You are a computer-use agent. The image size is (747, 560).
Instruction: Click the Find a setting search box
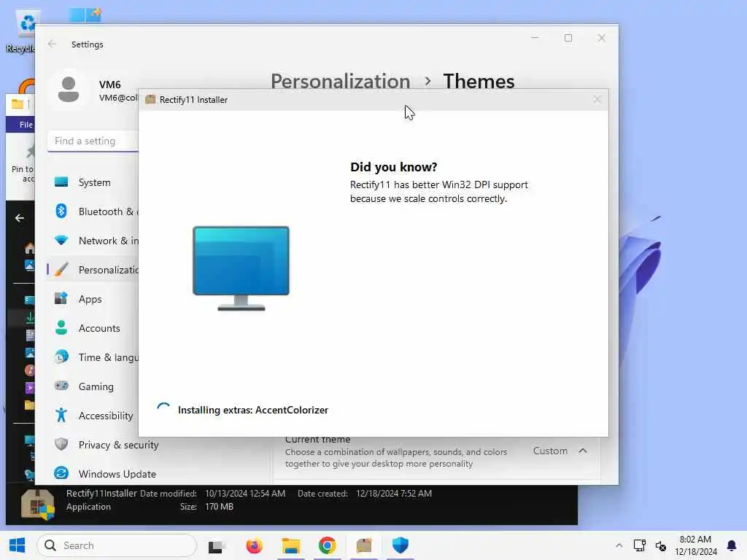click(x=93, y=141)
